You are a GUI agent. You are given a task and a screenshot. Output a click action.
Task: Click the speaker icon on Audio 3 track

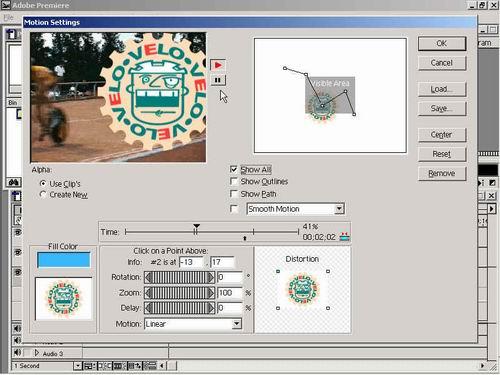(x=17, y=352)
